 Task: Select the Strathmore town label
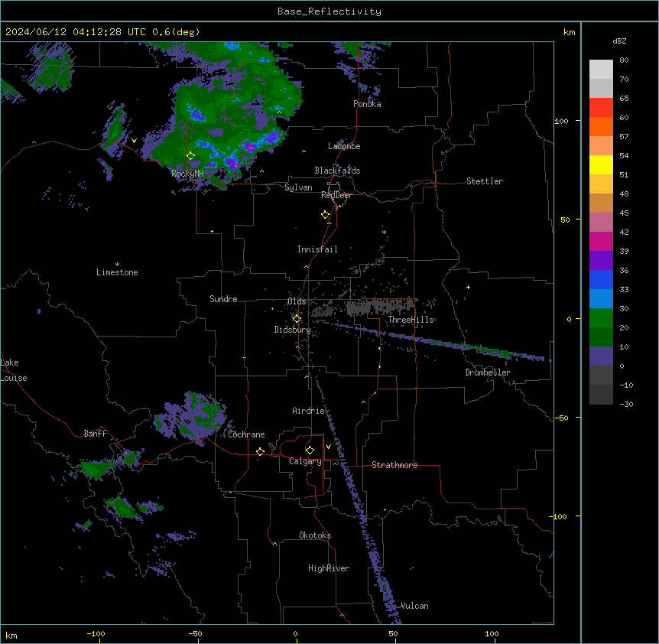pos(394,465)
